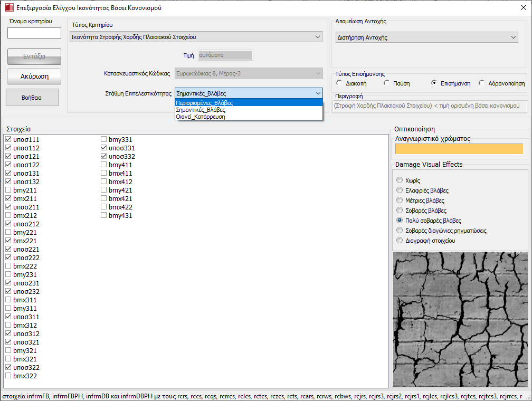Choose the Αδρανοποίηση radio option

tap(482, 83)
